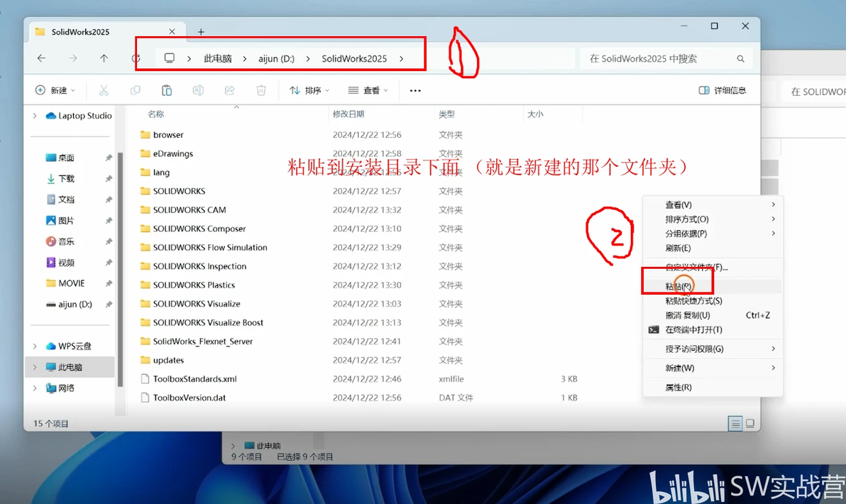Click the pin icon beside MOVIE
The height and width of the screenshot is (504, 846).
click(x=109, y=283)
